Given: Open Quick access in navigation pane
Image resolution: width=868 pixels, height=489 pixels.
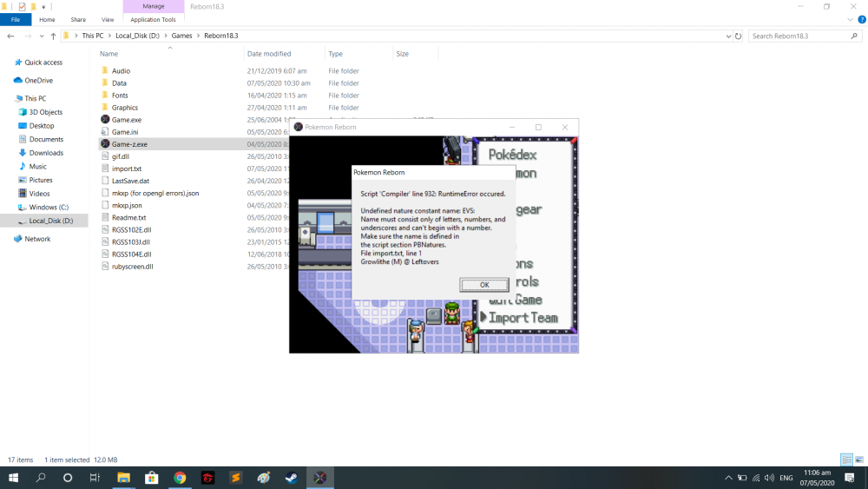Looking at the screenshot, I should pyautogui.click(x=43, y=63).
